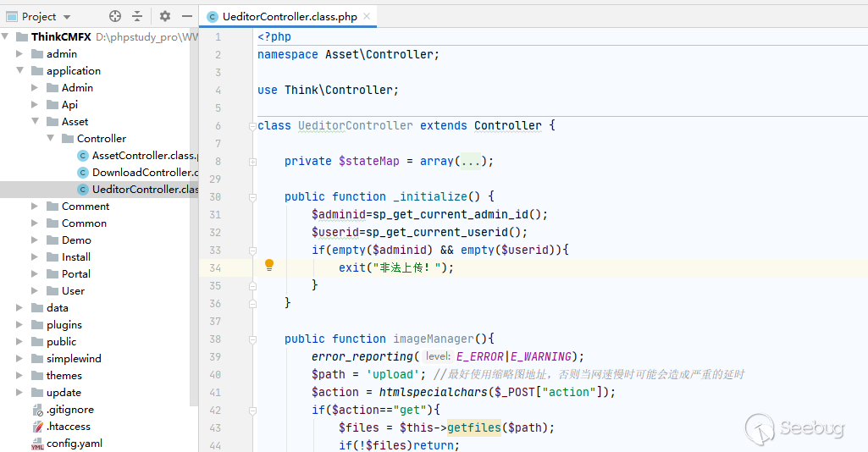Hide the Project tool window with minus icon

tap(187, 16)
